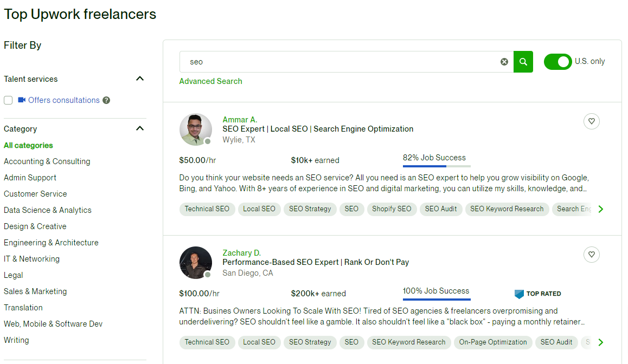Click the $10k+ earned text
The height and width of the screenshot is (364, 628).
315,160
